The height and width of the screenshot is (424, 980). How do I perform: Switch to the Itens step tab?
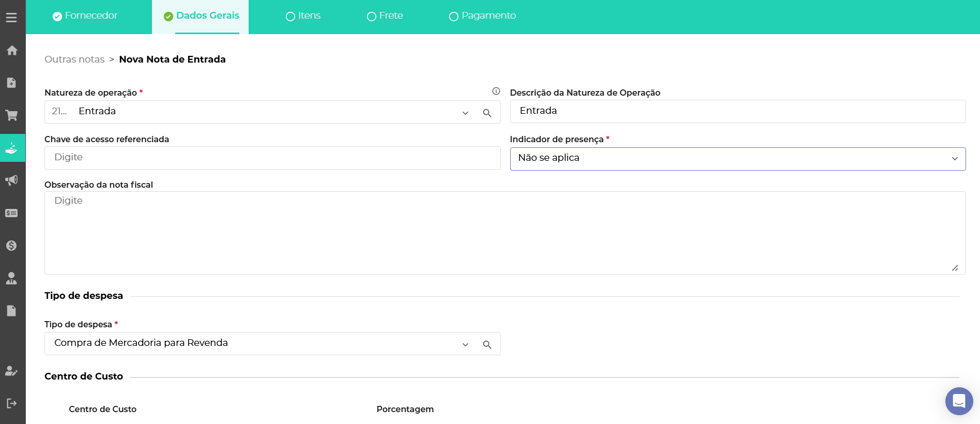coord(303,16)
